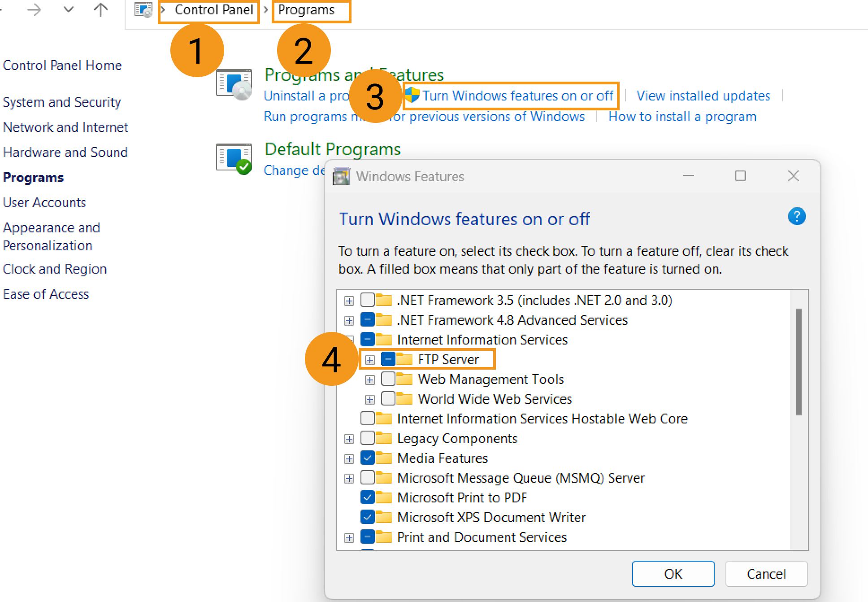Expand the Legacy Components tree node
This screenshot has height=602, width=868.
coord(349,439)
